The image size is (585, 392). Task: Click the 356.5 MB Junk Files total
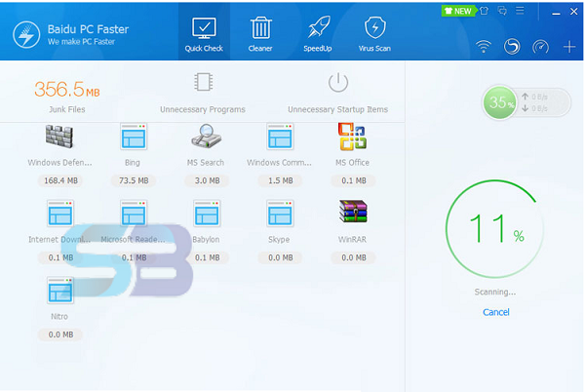[67, 90]
